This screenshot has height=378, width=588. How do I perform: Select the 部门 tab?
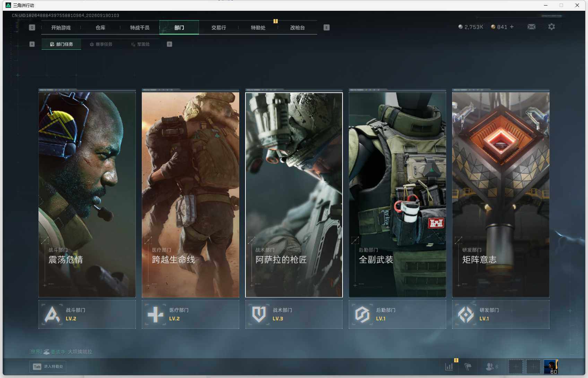179,27
